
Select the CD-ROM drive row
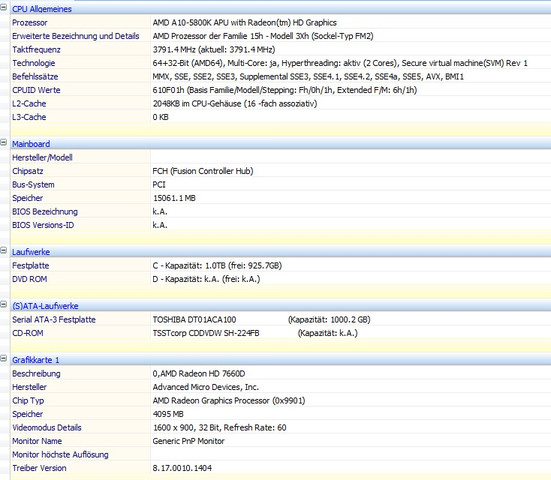280,333
